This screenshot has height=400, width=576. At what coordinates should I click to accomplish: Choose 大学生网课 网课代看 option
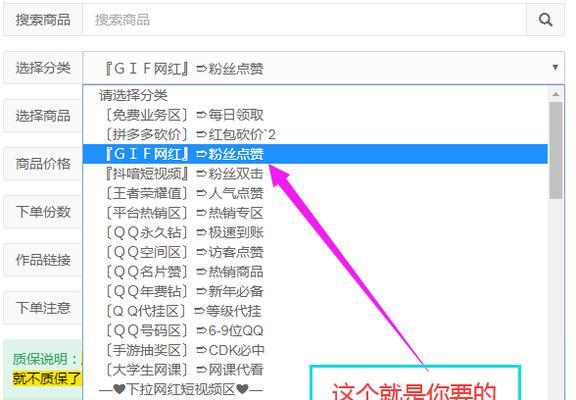point(315,370)
